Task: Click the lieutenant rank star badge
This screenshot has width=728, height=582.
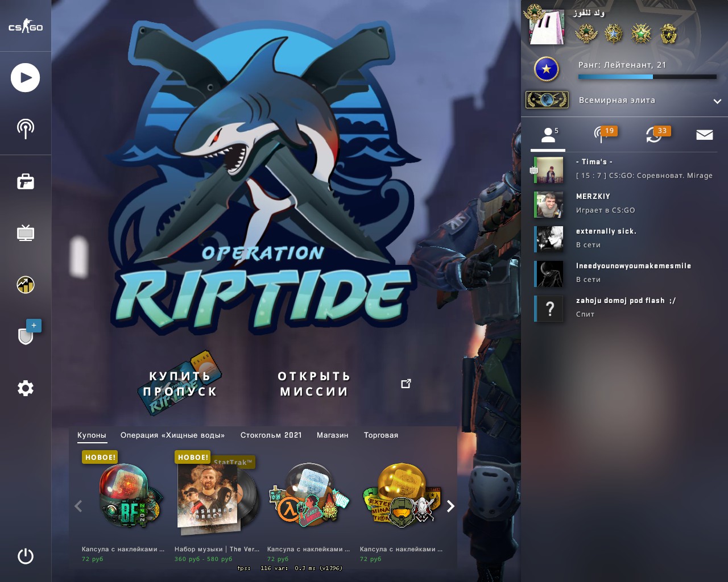Action: pyautogui.click(x=547, y=69)
